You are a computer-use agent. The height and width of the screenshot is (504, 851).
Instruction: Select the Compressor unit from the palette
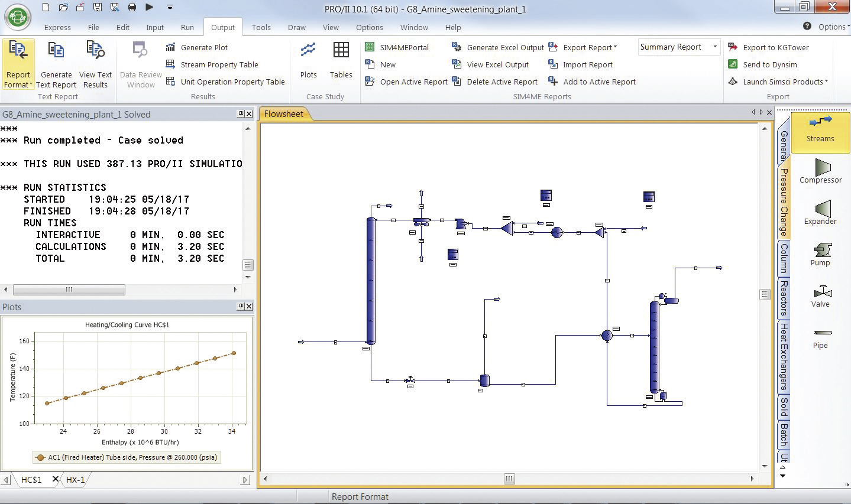pyautogui.click(x=820, y=171)
